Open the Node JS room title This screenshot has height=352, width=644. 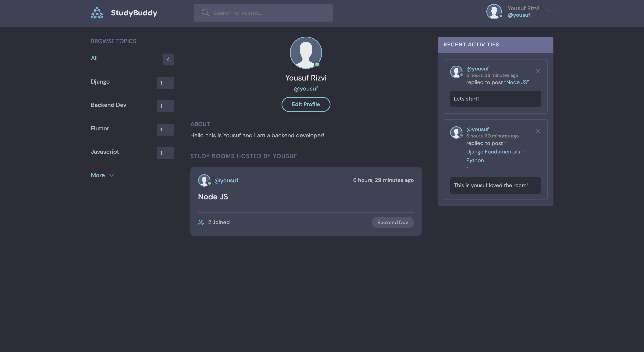coord(213,197)
